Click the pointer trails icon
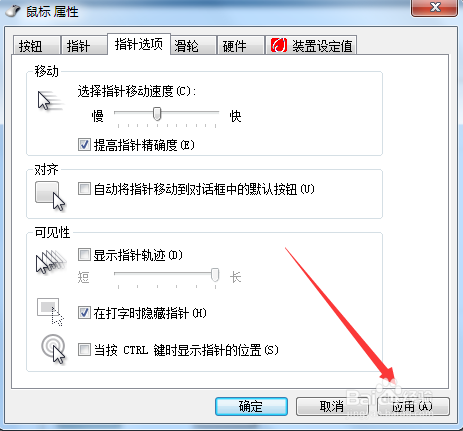 pyautogui.click(x=51, y=262)
